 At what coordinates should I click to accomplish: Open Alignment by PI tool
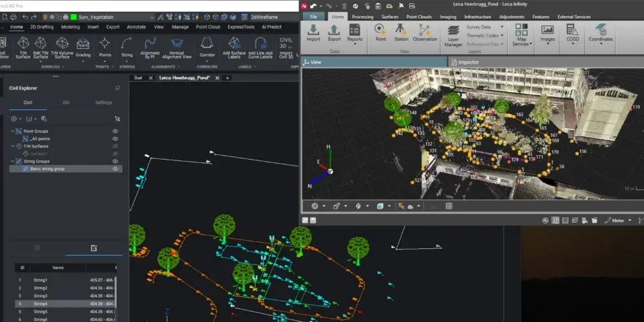tap(150, 44)
